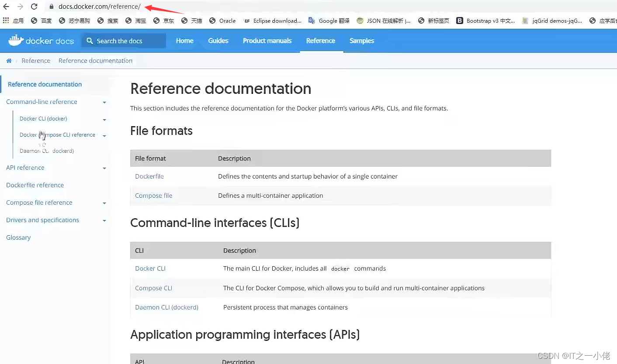
Task: Open the 苏宁易购 bookmark
Action: click(74, 21)
